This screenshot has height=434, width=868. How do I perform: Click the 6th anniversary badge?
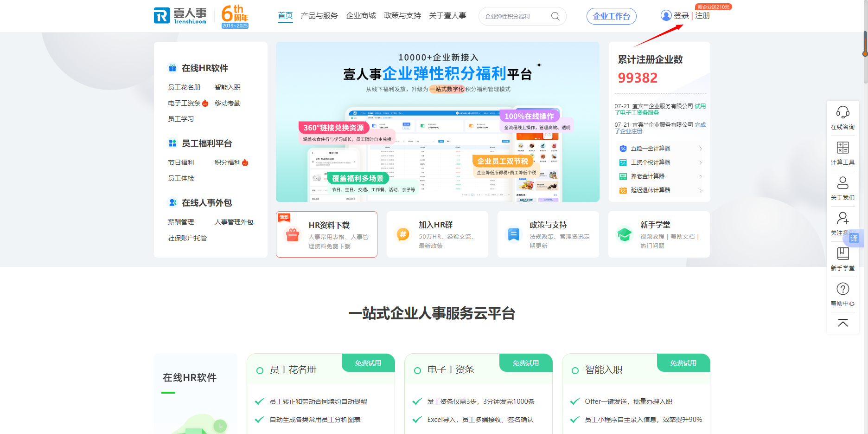click(235, 17)
